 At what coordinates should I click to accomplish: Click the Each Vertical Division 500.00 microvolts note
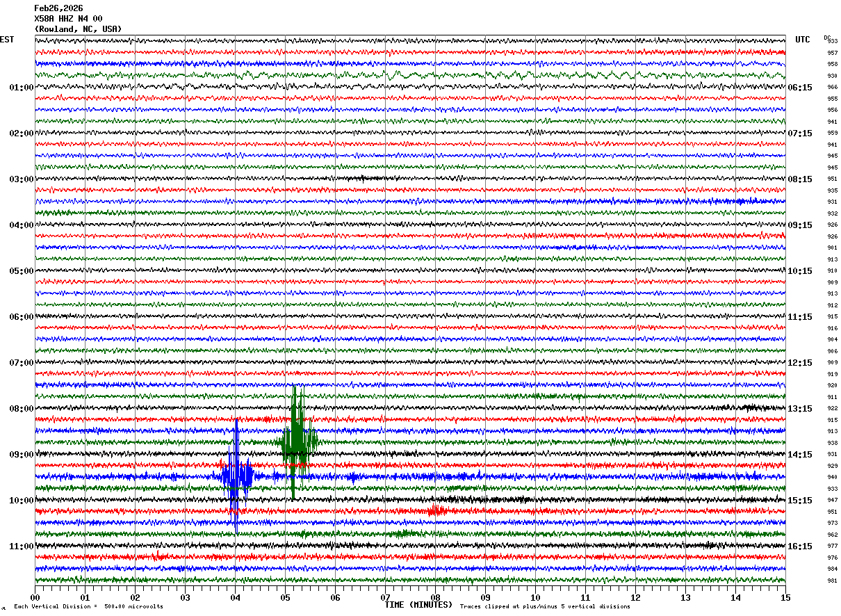tap(88, 606)
